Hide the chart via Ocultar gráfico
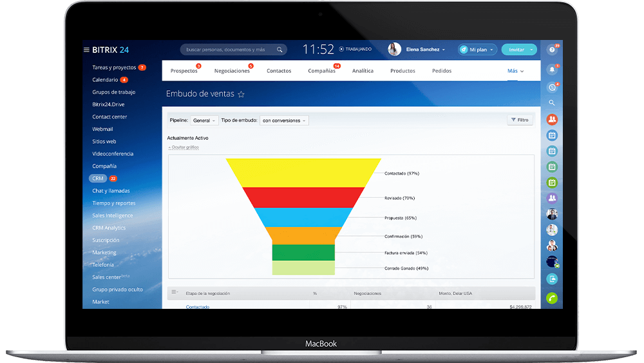 [x=184, y=147]
